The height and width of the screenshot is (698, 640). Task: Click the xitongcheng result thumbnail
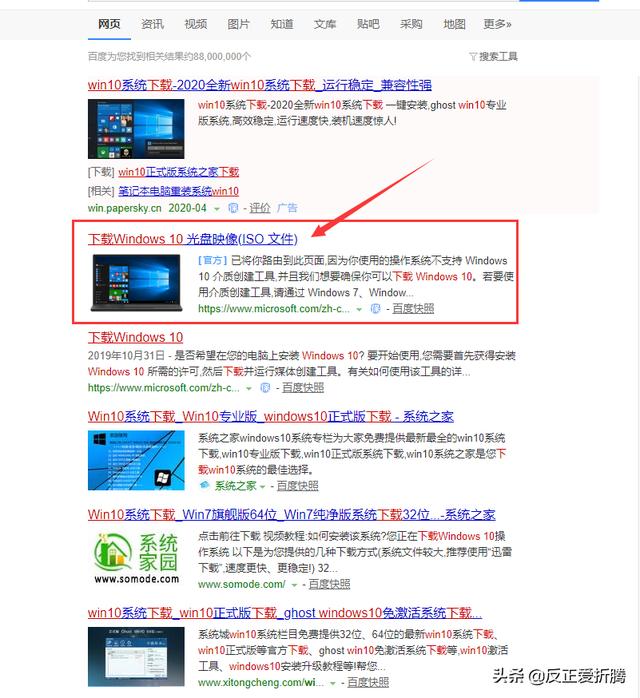click(136, 657)
